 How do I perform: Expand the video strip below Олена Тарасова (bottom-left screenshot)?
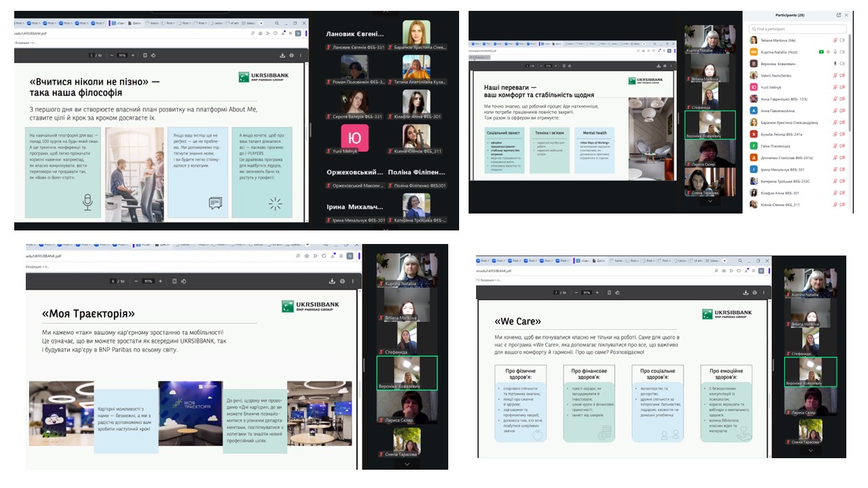pos(407,464)
